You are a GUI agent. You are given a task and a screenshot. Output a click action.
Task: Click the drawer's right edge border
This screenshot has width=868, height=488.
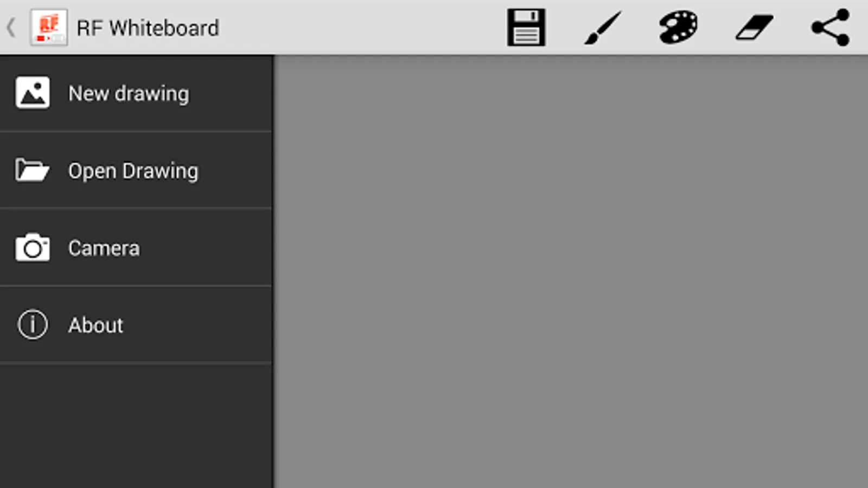pyautogui.click(x=273, y=271)
